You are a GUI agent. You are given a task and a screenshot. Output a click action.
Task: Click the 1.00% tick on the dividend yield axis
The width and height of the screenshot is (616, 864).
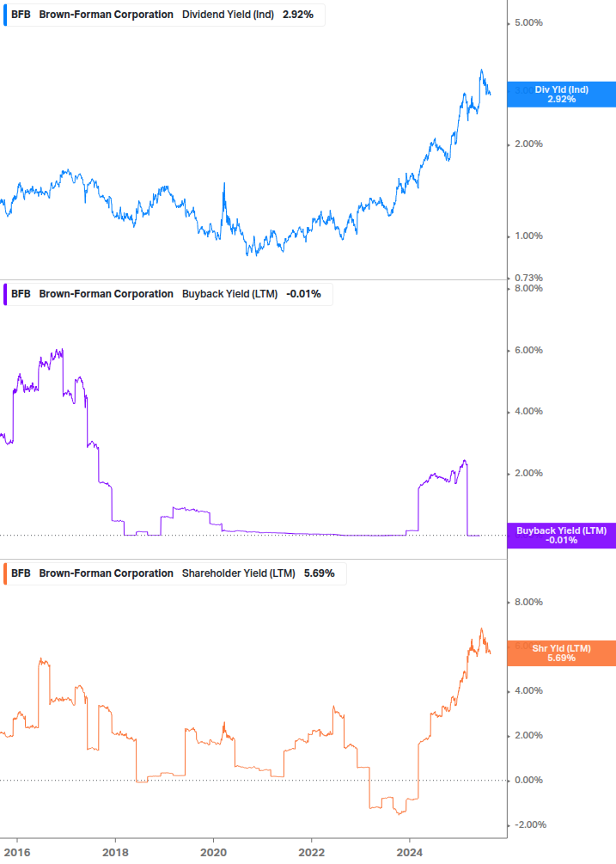(x=528, y=236)
